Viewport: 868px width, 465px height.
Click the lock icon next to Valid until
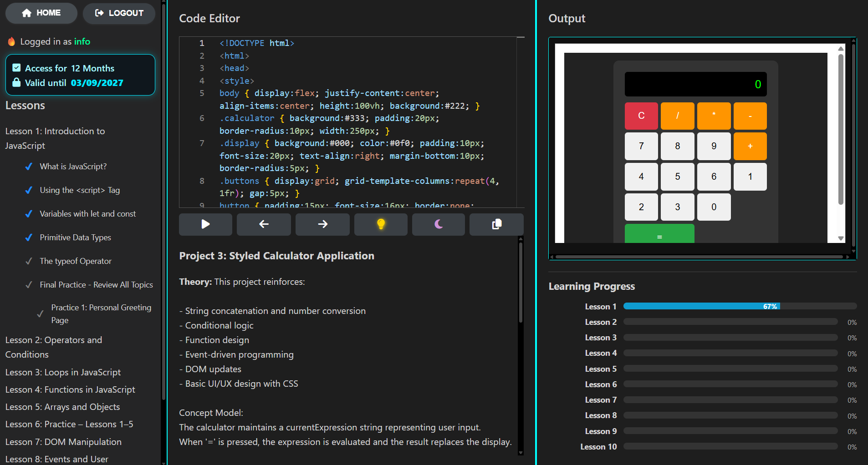coord(17,83)
